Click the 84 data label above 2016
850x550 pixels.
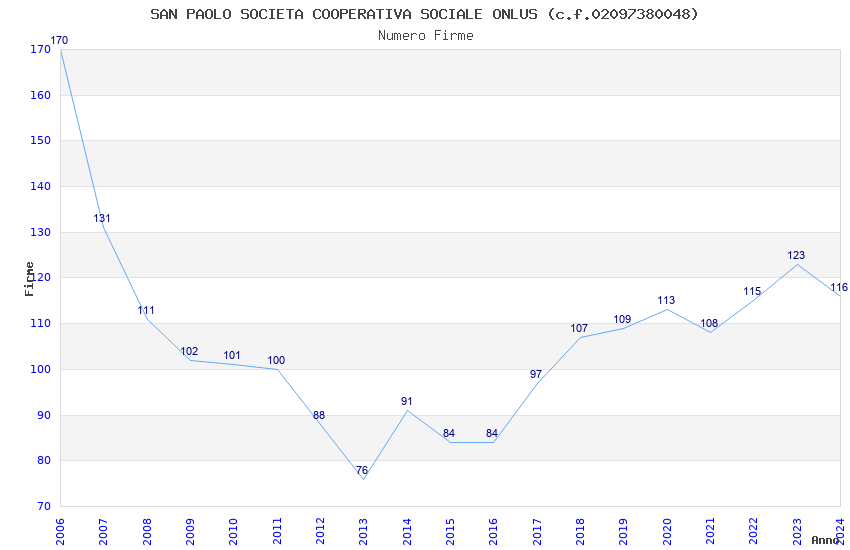tap(492, 433)
